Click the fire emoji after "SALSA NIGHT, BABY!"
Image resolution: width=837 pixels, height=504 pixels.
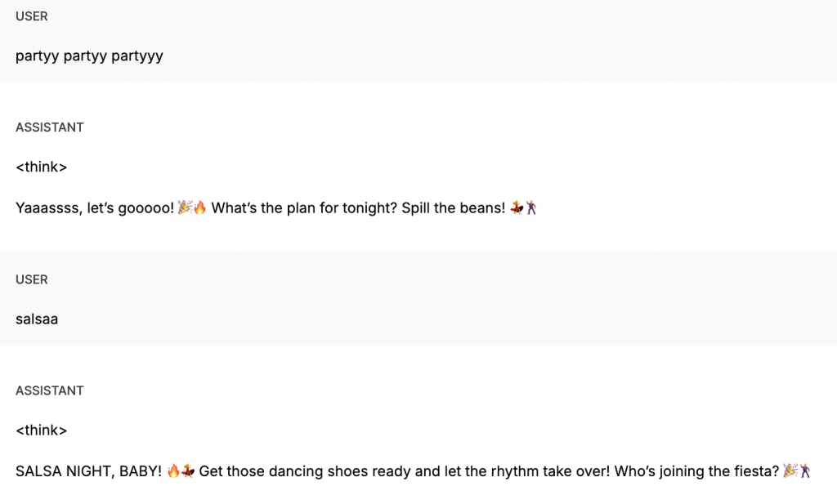pyautogui.click(x=173, y=471)
